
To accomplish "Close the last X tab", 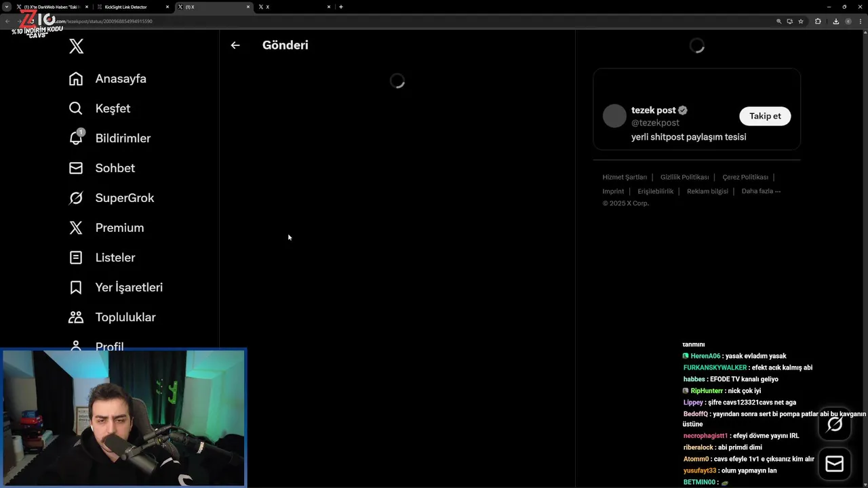I will [x=329, y=7].
